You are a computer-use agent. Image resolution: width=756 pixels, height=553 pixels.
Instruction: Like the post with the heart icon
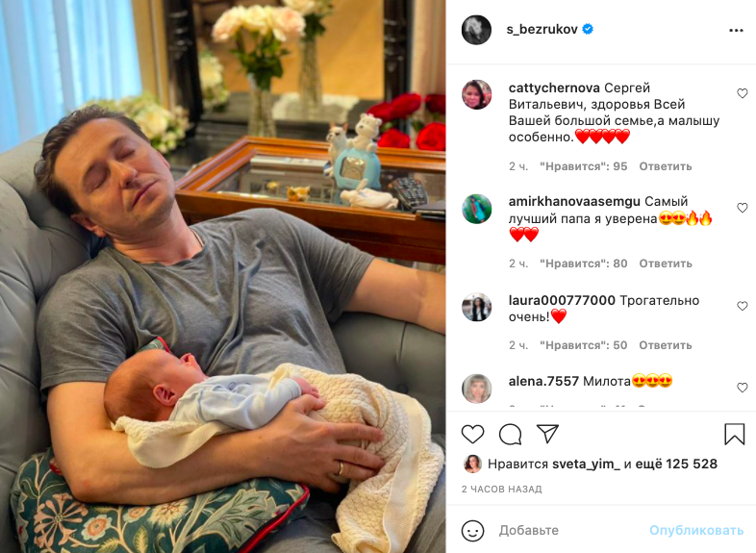472,435
